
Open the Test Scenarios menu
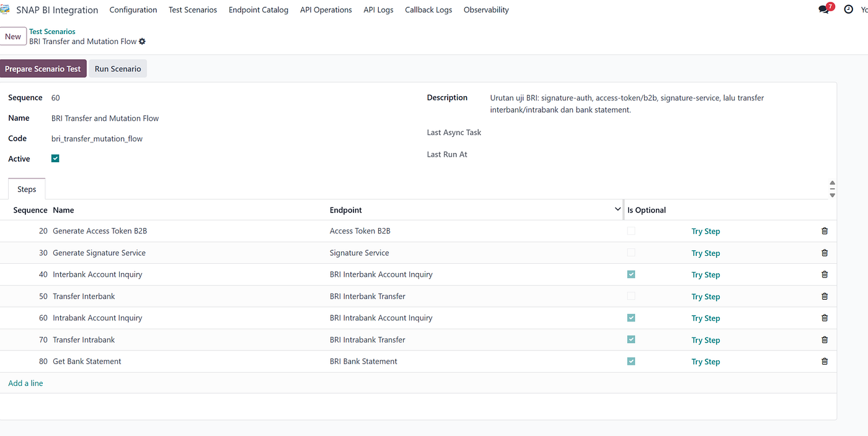point(193,10)
